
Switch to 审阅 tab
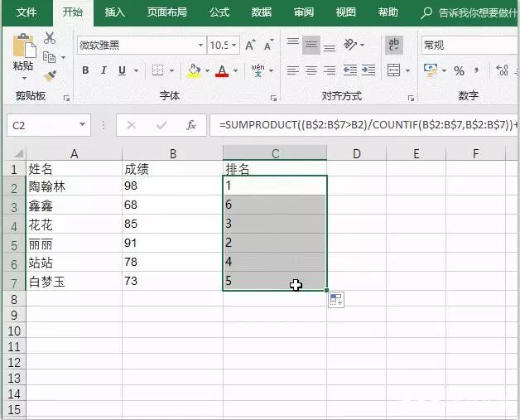(x=304, y=12)
